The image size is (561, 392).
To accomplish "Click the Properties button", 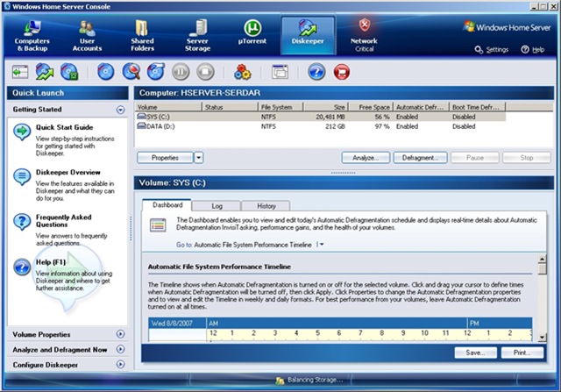I will [165, 158].
